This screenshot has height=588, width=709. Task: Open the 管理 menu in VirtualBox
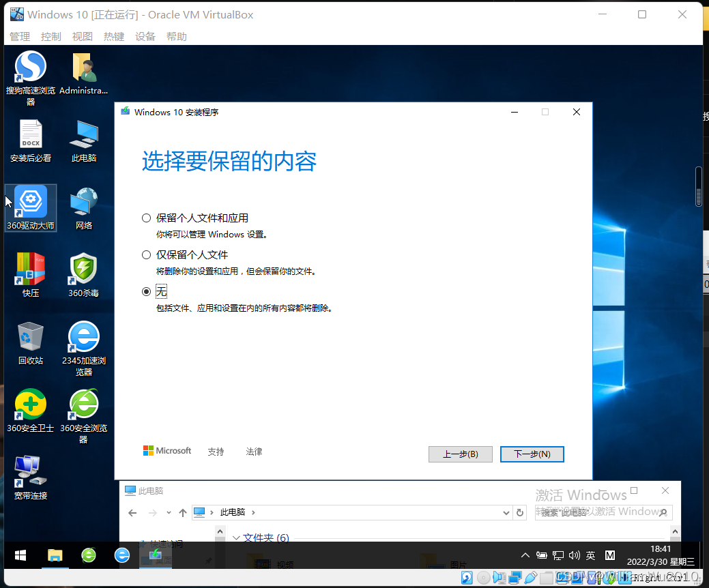pyautogui.click(x=19, y=37)
